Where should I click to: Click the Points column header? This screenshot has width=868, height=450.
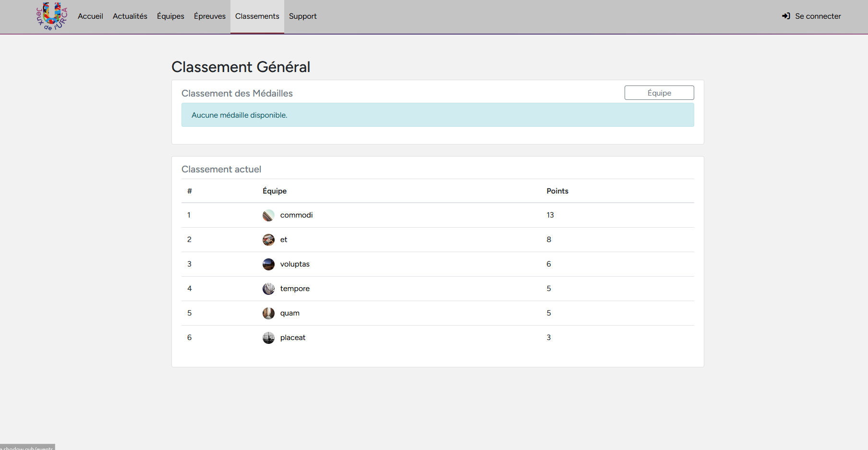(x=557, y=191)
